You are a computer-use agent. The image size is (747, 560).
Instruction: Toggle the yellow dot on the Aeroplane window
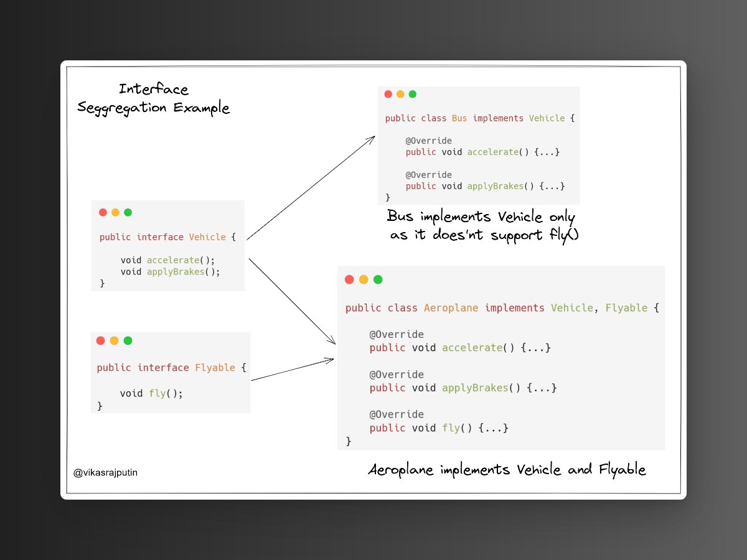point(364,279)
